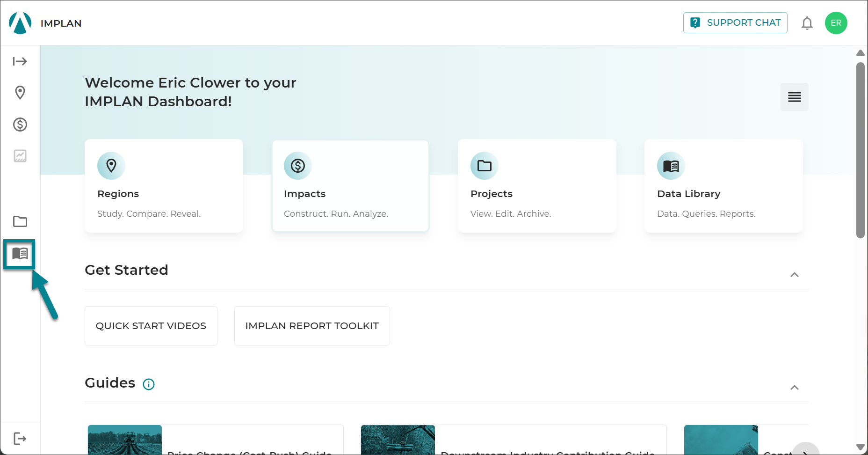Click the sidebar log out icon
This screenshot has width=868, height=455.
click(20, 439)
